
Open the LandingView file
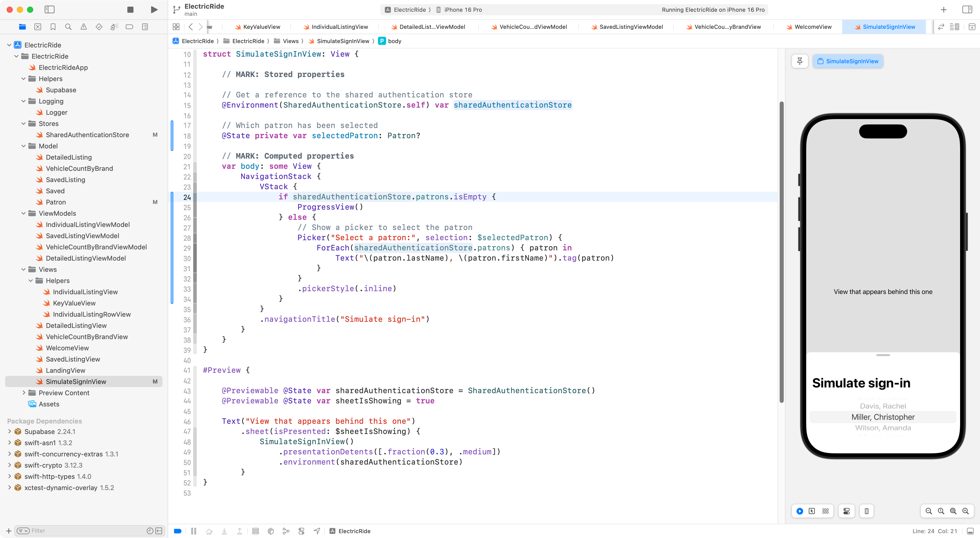[65, 370]
